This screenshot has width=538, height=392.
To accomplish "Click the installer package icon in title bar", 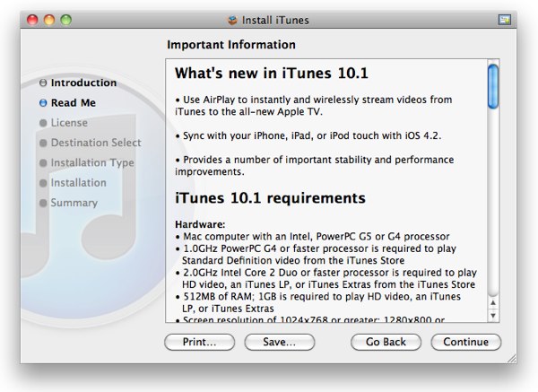I will tap(234, 17).
